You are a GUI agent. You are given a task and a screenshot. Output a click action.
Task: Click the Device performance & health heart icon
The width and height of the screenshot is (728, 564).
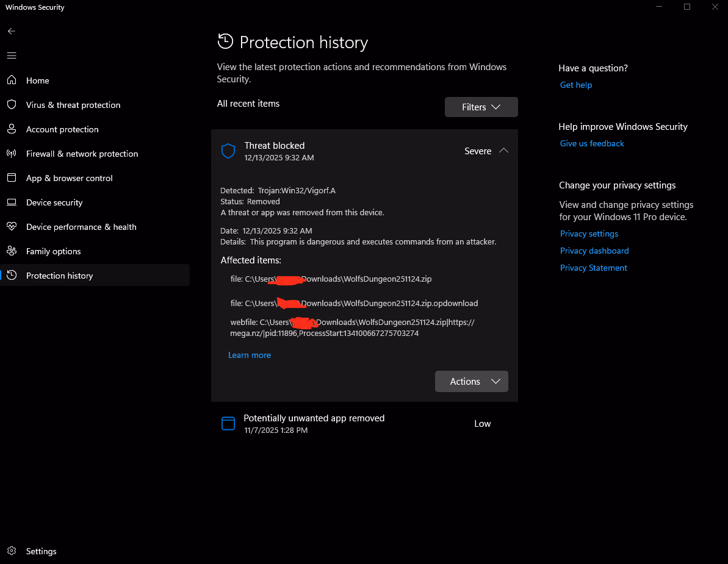click(x=12, y=227)
